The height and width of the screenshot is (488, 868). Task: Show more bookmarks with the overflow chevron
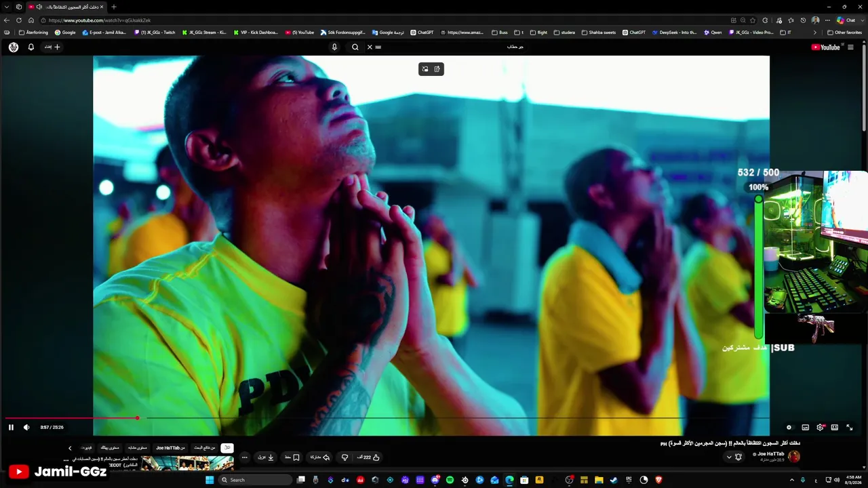tap(816, 33)
